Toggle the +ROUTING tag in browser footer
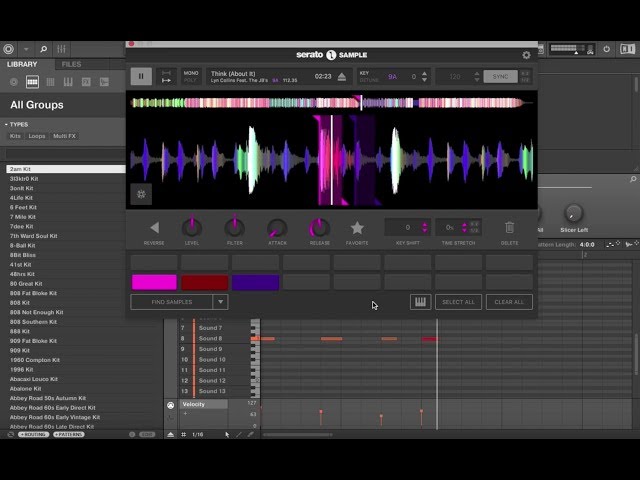The image size is (640, 480). coord(34,435)
